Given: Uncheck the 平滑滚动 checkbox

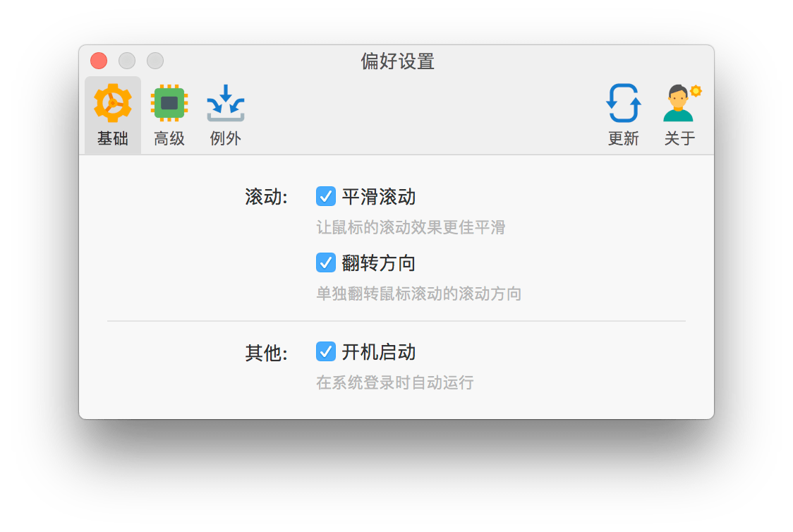Looking at the screenshot, I should [x=326, y=196].
